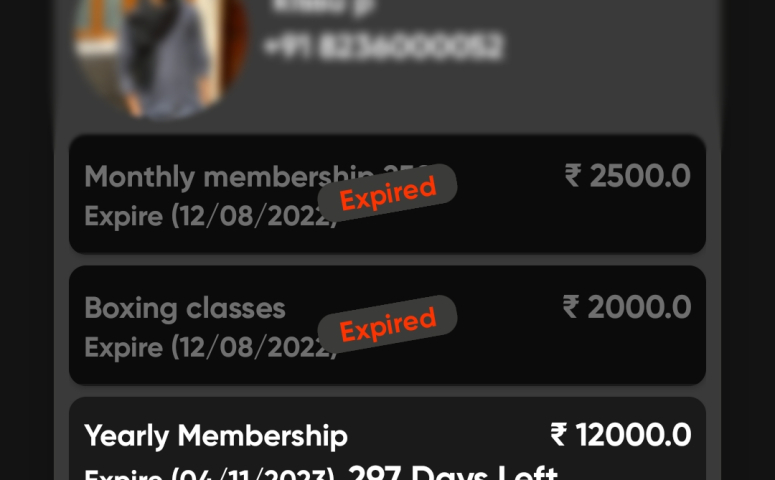
Task: Open the member's profile photo
Action: (x=160, y=55)
